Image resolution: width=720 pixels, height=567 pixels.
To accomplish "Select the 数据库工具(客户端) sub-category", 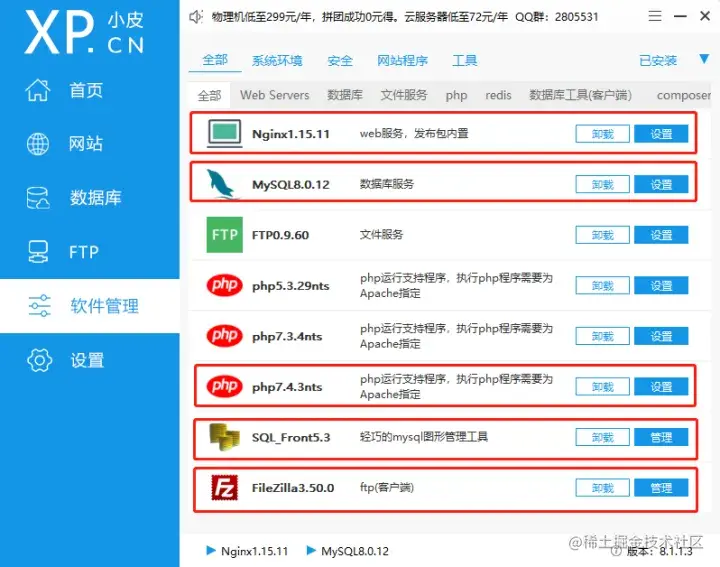I will 580,95.
